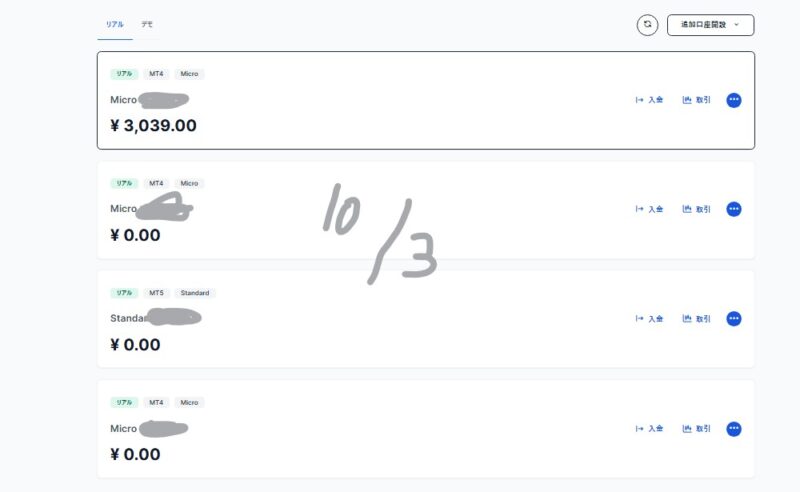Open more options for ¥3,039.00 Micro account
This screenshot has width=800, height=492.
(734, 100)
